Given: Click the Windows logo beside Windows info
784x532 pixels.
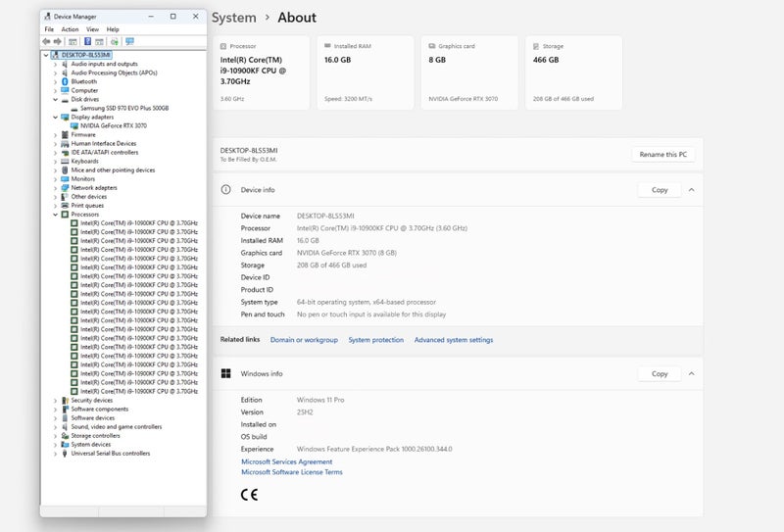Looking at the screenshot, I should tap(226, 373).
